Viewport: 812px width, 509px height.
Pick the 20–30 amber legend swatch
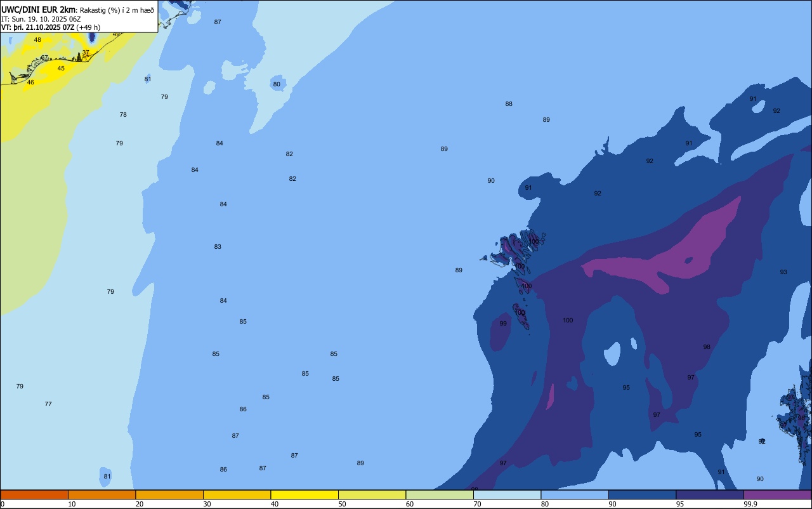click(x=169, y=494)
